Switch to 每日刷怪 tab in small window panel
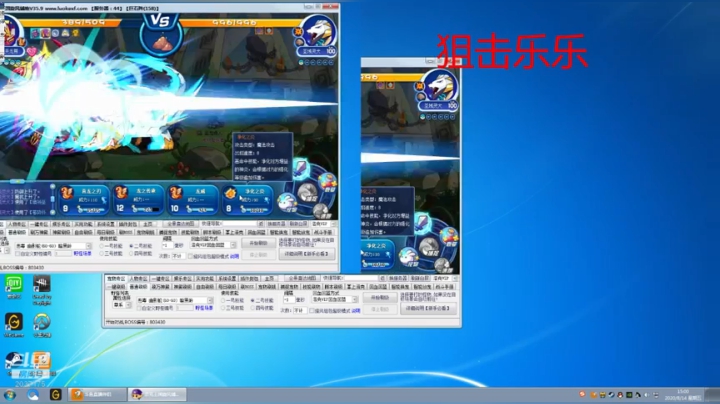This screenshot has width=720, height=404. point(227,286)
